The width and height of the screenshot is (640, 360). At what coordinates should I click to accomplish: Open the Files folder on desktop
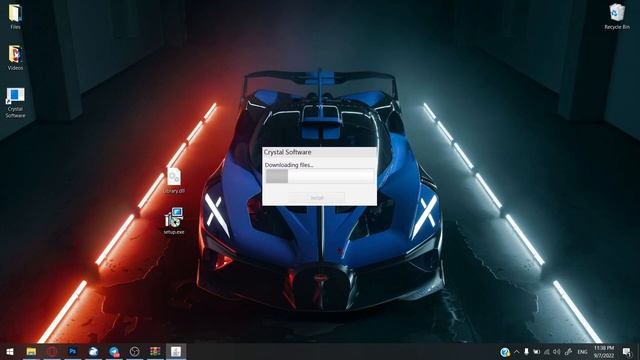coord(15,16)
